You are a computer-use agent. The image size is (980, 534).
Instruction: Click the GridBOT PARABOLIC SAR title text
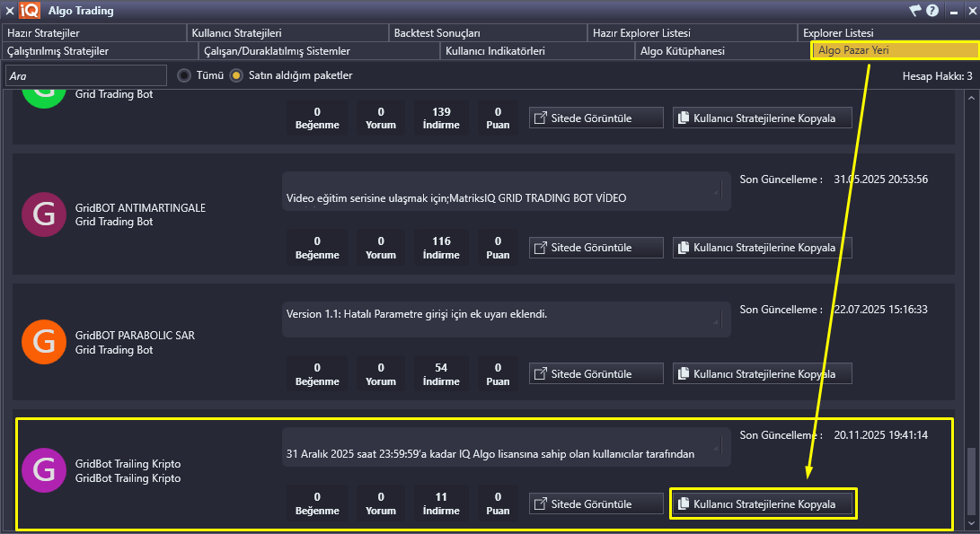point(135,336)
